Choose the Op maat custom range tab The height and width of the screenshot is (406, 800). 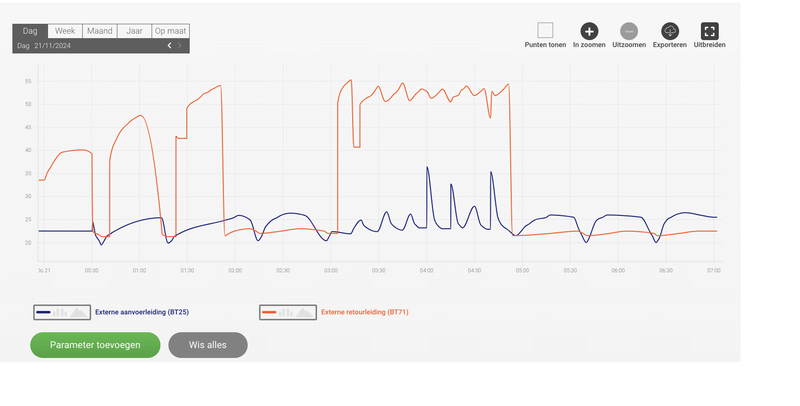pos(170,31)
